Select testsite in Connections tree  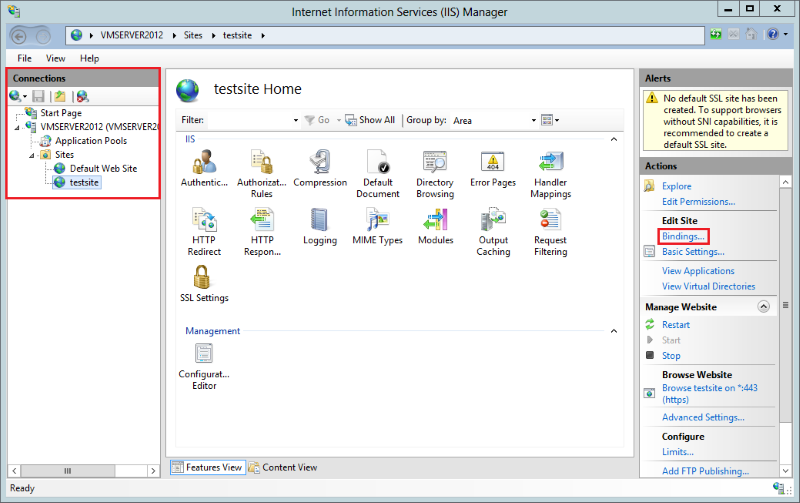pyautogui.click(x=84, y=183)
